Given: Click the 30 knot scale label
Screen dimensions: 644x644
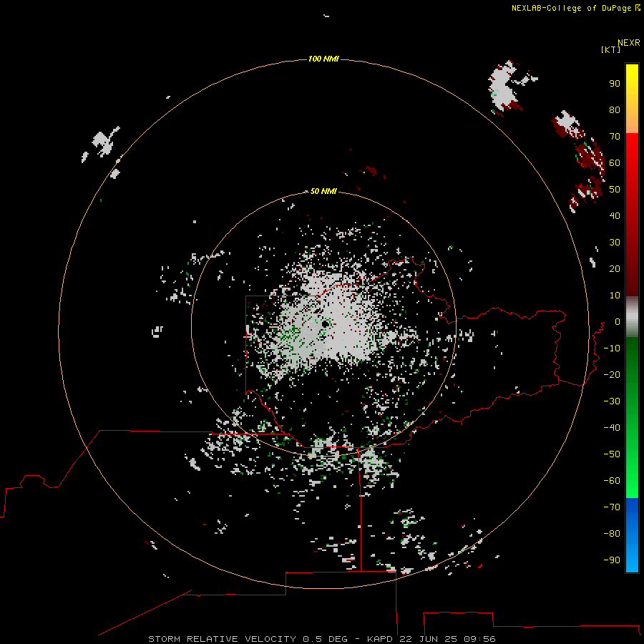Looking at the screenshot, I should [x=615, y=243].
